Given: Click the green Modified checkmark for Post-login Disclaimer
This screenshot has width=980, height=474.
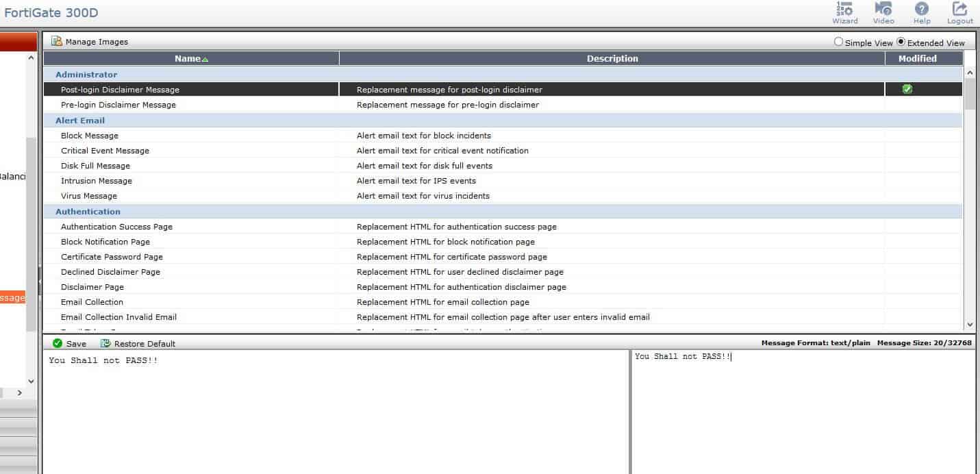Looking at the screenshot, I should point(905,89).
